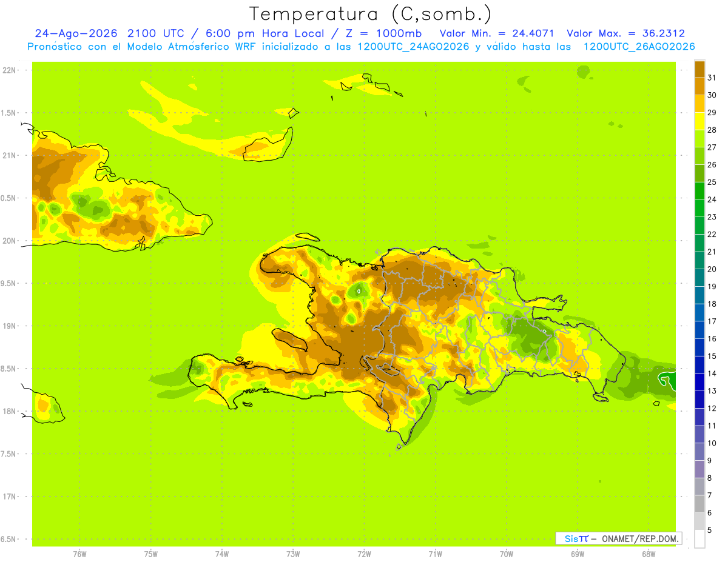Viewport: 728px width, 562px height.
Task: Select the "Z = 1000mb" level text
Action: (383, 33)
